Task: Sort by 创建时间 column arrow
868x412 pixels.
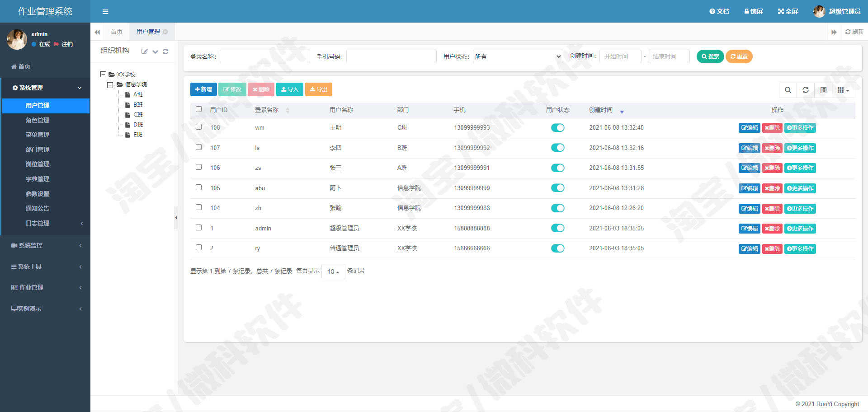Action: (622, 112)
